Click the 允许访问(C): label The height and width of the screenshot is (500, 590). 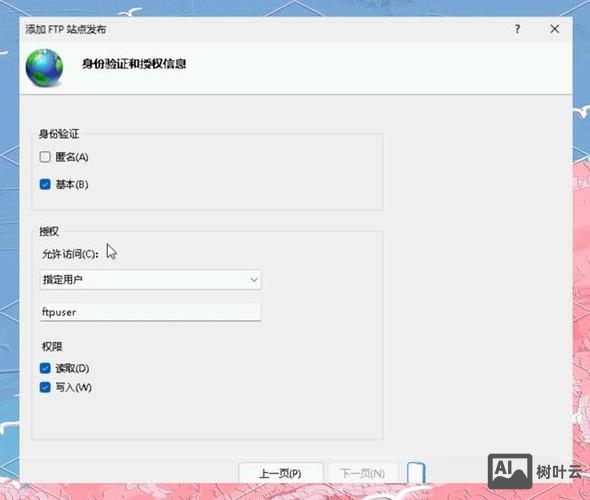pos(70,254)
